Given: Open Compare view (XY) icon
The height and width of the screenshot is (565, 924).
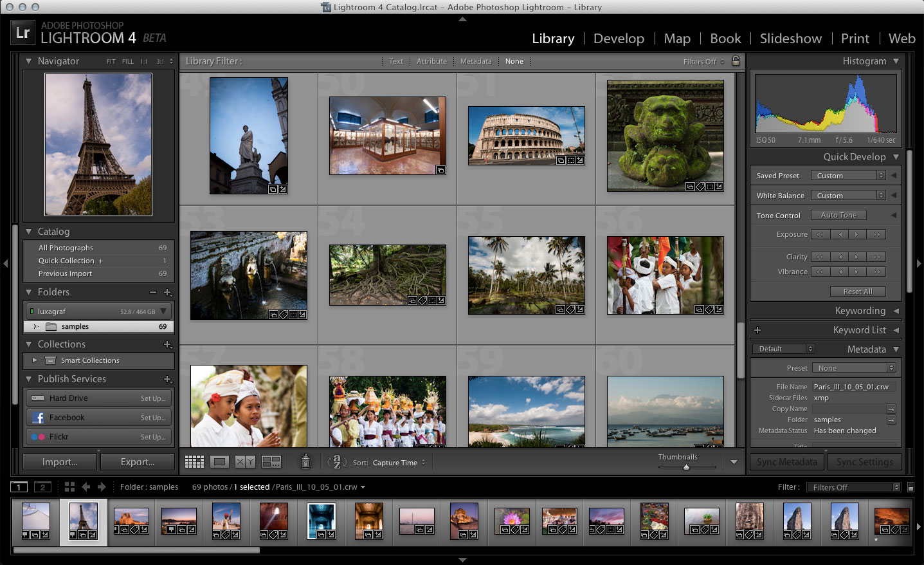Looking at the screenshot, I should [245, 462].
